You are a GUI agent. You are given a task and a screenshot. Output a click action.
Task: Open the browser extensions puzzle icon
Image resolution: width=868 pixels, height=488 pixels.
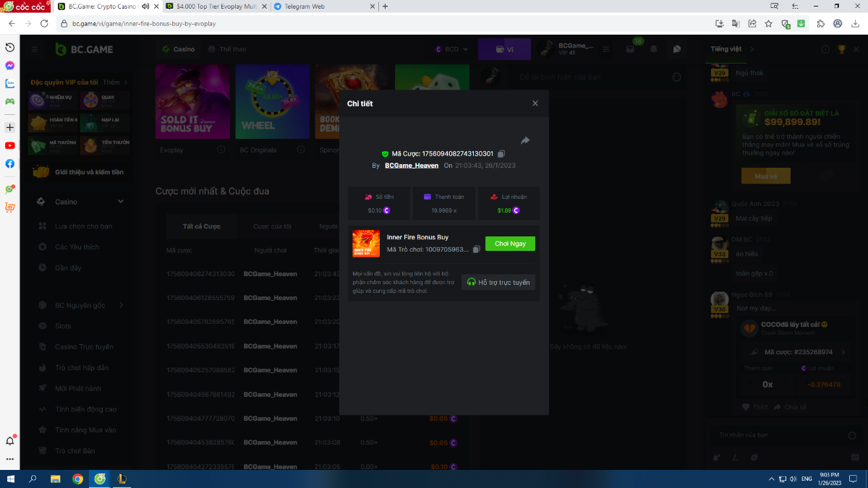pyautogui.click(x=820, y=23)
